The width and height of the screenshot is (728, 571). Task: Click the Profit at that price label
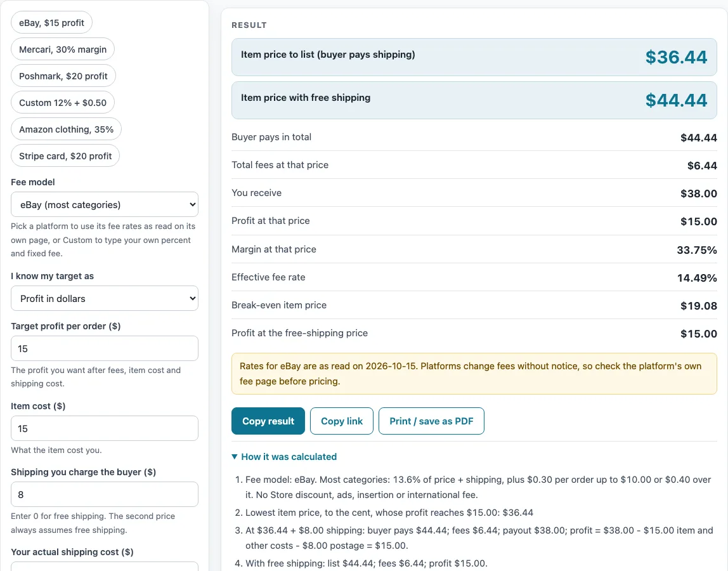(x=271, y=221)
